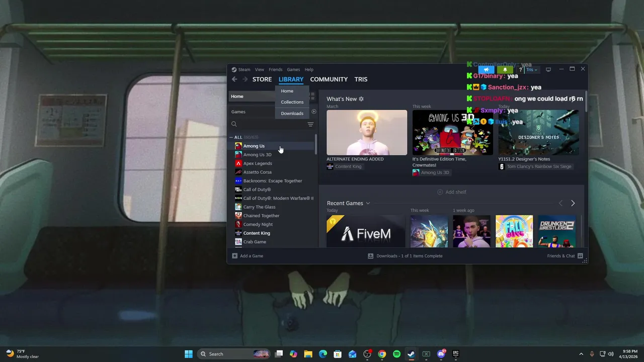644x362 pixels.
Task: Click the Home button in the sidebar
Action: [x=253, y=97]
